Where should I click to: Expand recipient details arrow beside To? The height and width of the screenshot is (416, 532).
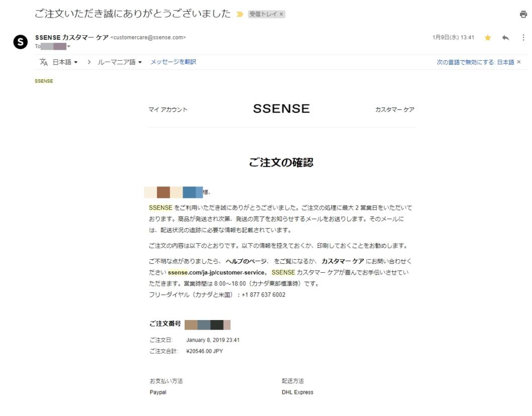pyautogui.click(x=69, y=47)
